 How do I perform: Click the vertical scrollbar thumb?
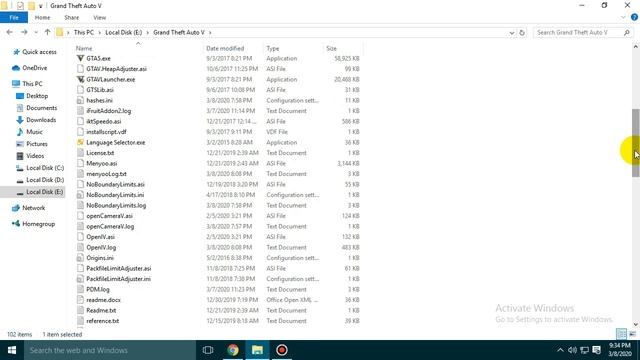[636, 143]
